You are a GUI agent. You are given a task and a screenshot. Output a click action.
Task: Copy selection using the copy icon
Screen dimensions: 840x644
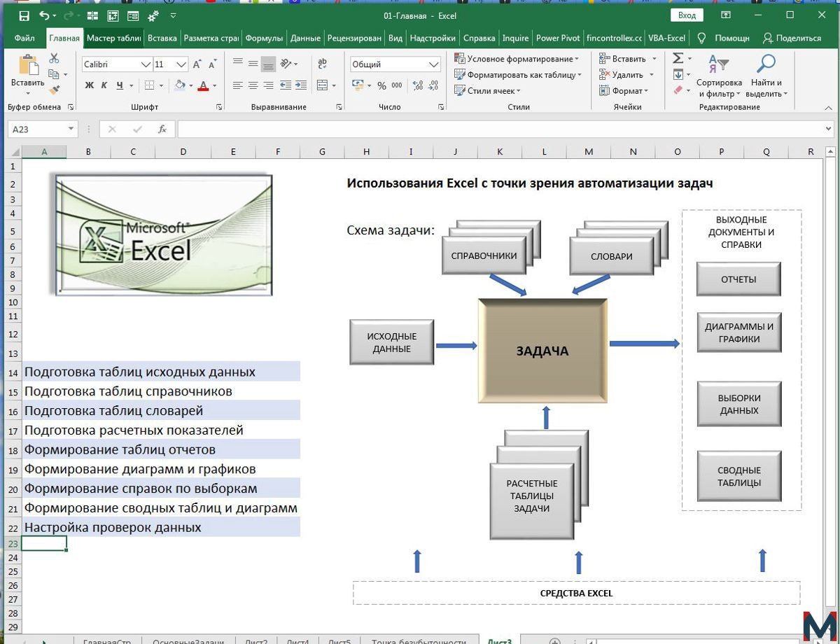coord(54,74)
